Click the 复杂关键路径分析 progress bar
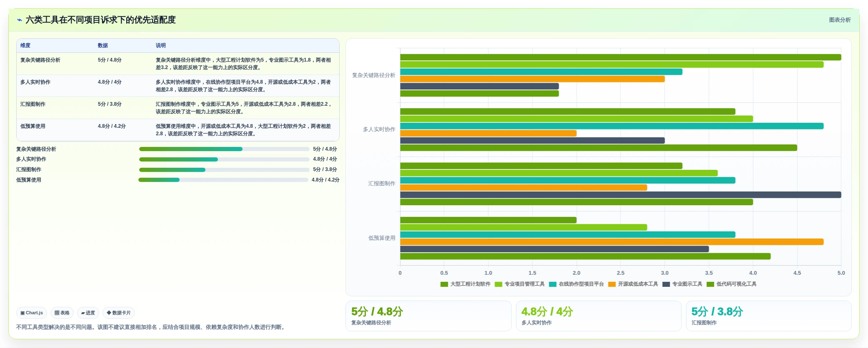868x348 pixels. [224, 149]
